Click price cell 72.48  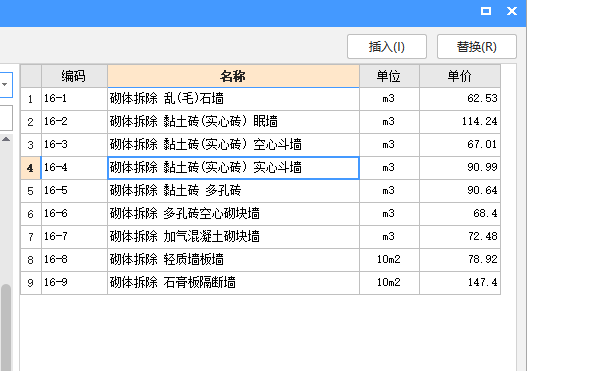coord(460,237)
